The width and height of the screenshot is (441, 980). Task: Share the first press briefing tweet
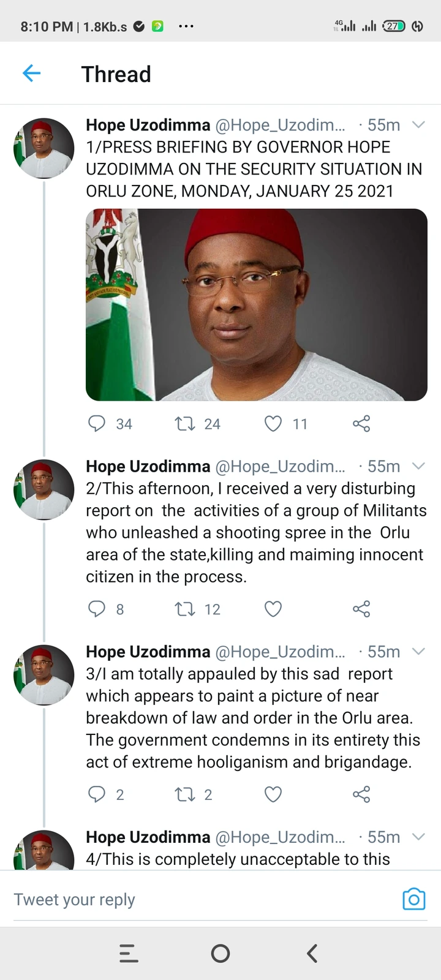point(361,423)
